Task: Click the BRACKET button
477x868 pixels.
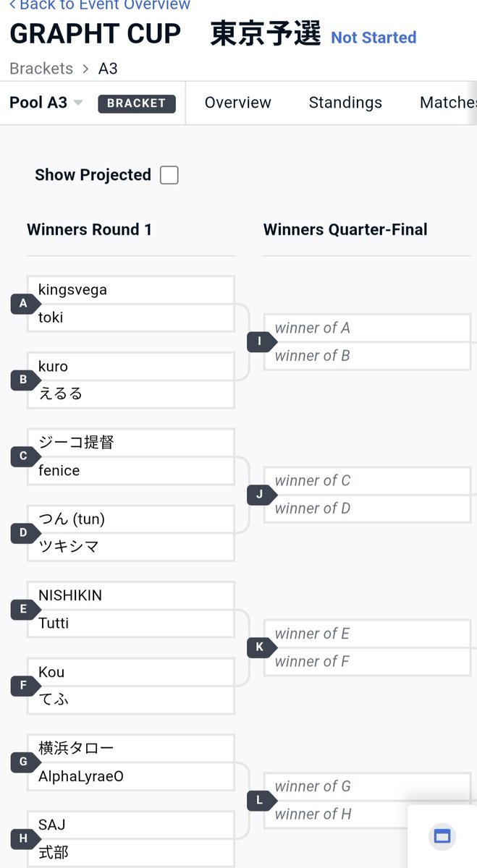Action: (137, 103)
